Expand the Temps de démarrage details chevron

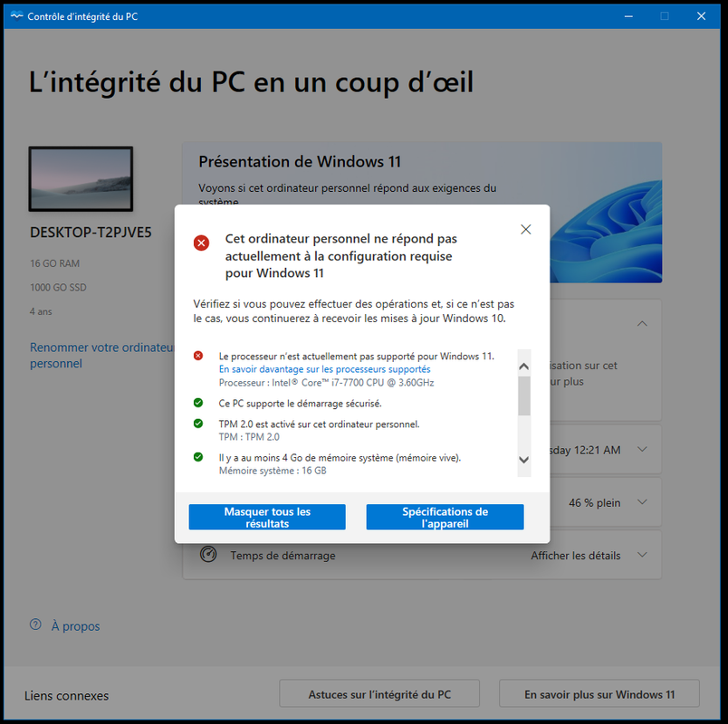(642, 555)
